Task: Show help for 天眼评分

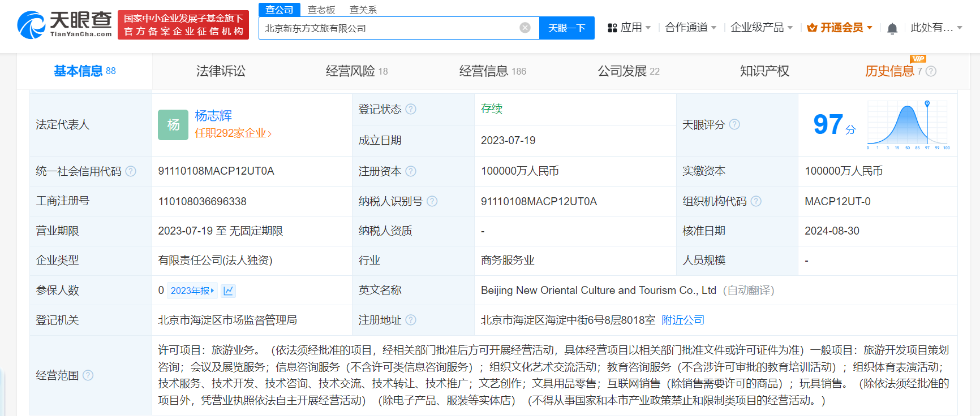Action: coord(734,124)
